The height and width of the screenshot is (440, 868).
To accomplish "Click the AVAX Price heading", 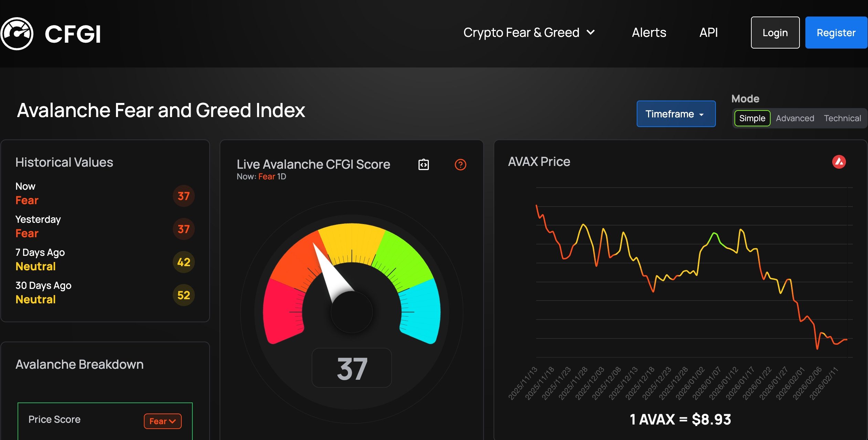I will 539,161.
